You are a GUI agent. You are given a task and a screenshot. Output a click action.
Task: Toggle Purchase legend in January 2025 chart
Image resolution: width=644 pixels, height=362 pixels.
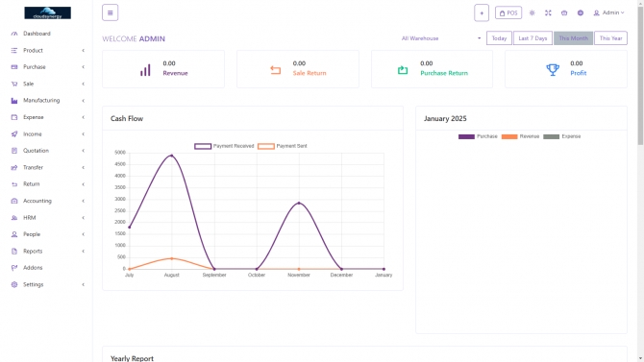[478, 136]
